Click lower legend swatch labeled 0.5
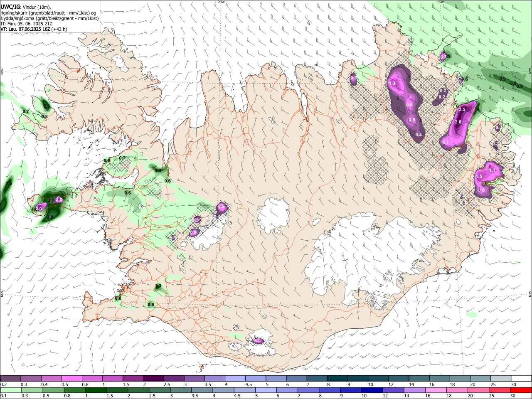 tap(54, 390)
